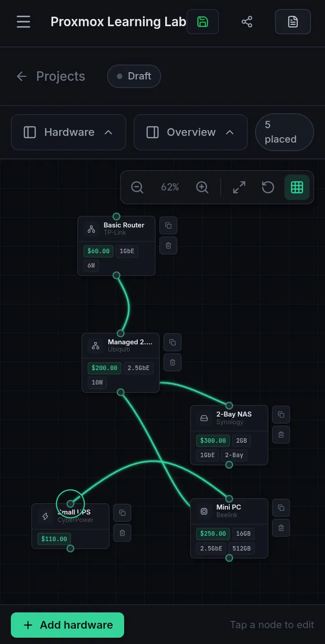Image resolution: width=325 pixels, height=644 pixels.
Task: Click the 62% zoom level
Action: 170,187
